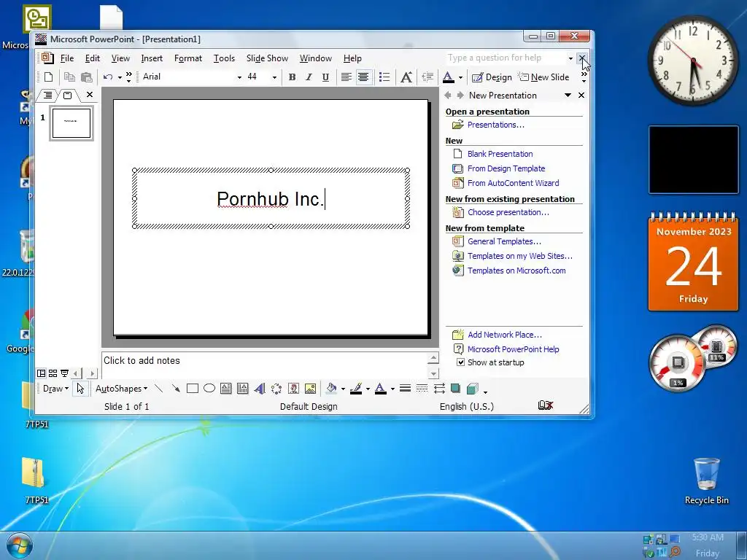Close the outline and slides pane
The height and width of the screenshot is (560, 747).
click(x=90, y=94)
